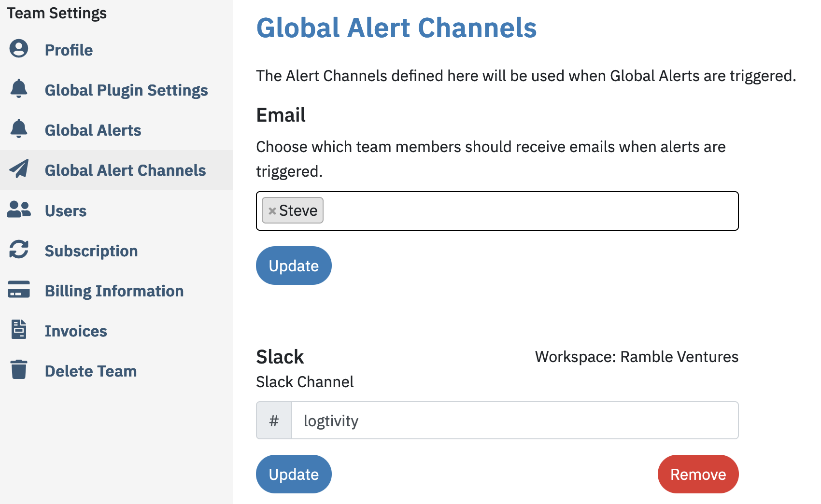Click the Global Alert Channels paper plane icon

pyautogui.click(x=19, y=169)
